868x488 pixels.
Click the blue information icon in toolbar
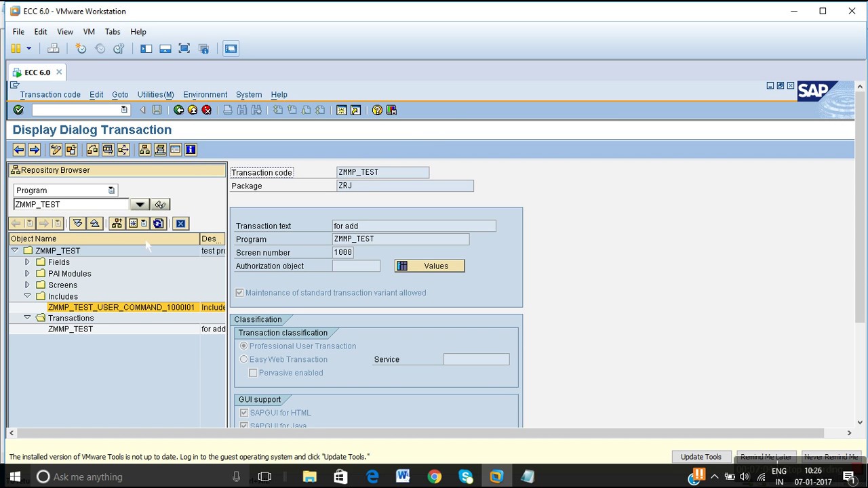pyautogui.click(x=191, y=150)
